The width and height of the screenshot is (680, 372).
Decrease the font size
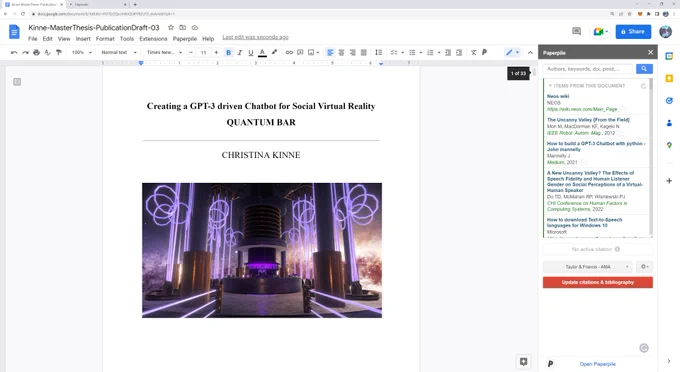(191, 52)
